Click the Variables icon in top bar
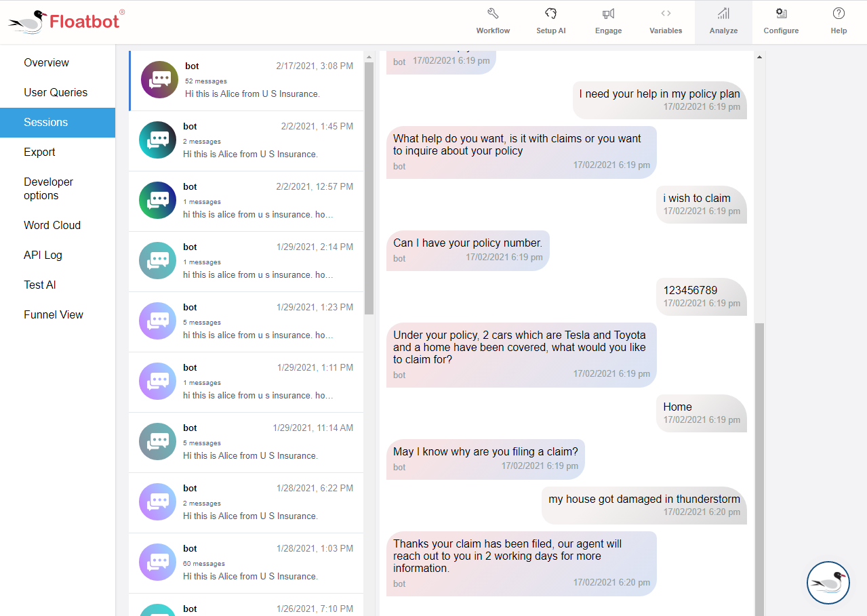This screenshot has width=867, height=616. pos(665,20)
